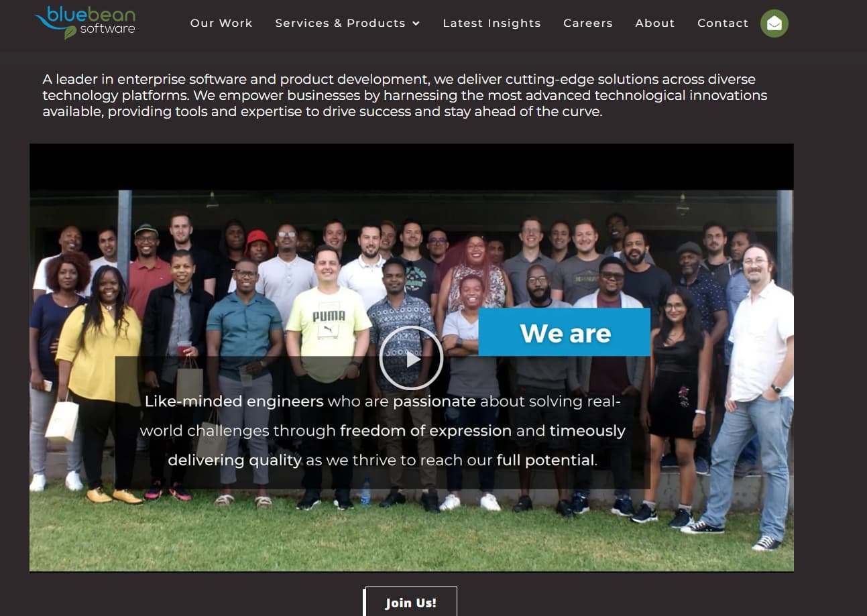Click the black bar atop the video
Viewport: 867px width, 616px height.
pyautogui.click(x=411, y=167)
